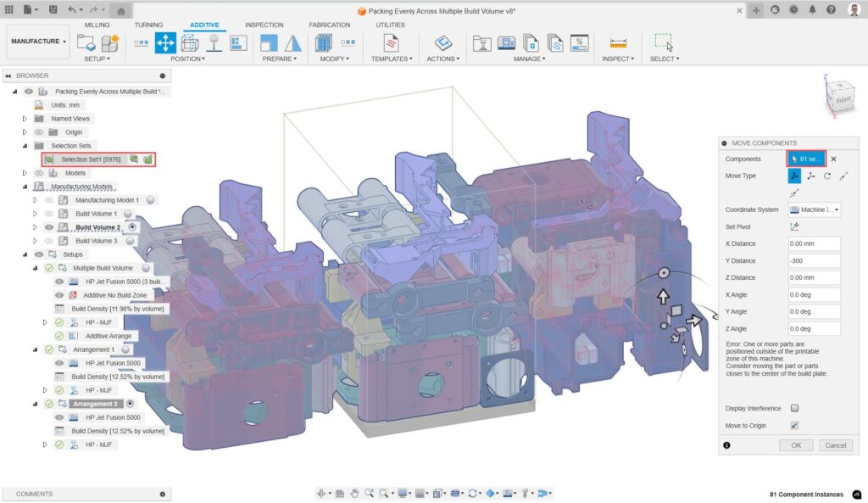This screenshot has width=868, height=503.
Task: Click Cancel in Move Components dialog
Action: point(835,445)
